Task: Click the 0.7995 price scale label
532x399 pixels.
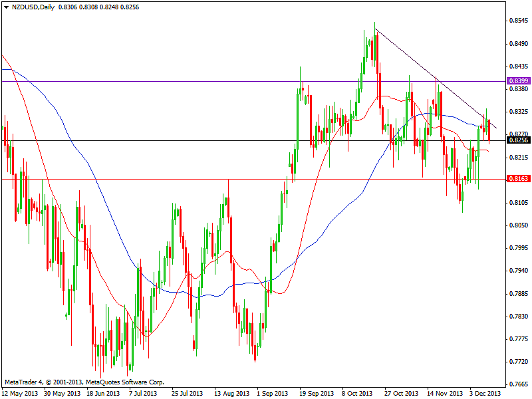Action: [x=517, y=248]
